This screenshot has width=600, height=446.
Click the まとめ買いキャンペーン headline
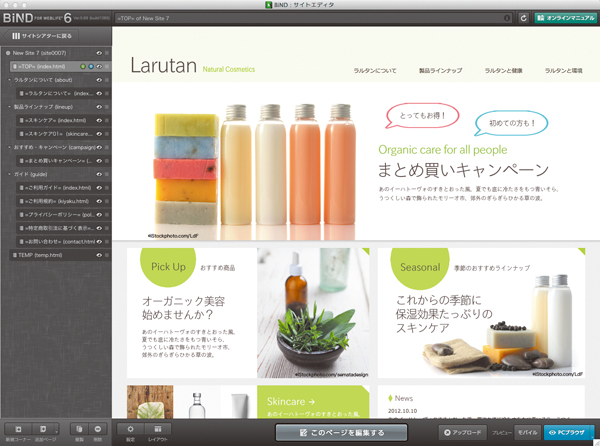point(463,170)
